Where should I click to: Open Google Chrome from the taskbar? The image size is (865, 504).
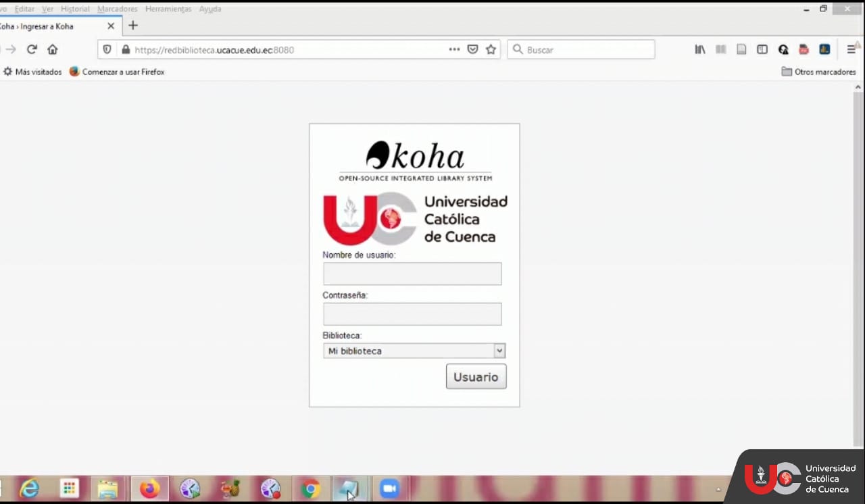click(x=311, y=488)
